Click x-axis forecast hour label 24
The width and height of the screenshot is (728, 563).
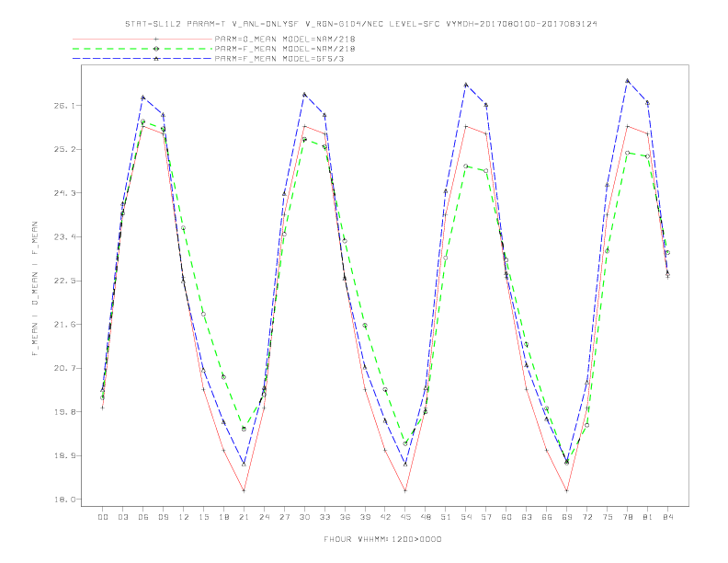[x=264, y=517]
